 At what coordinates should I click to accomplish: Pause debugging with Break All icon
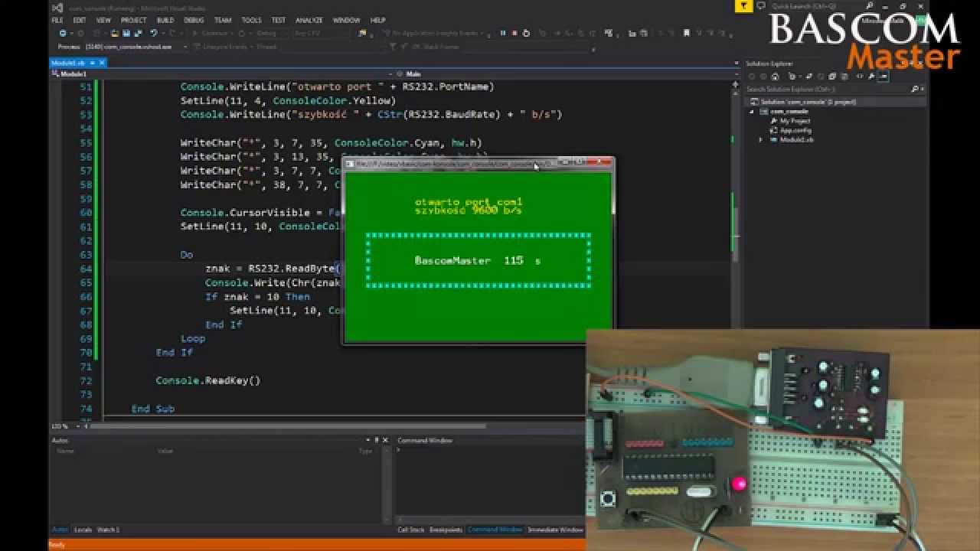coord(503,34)
